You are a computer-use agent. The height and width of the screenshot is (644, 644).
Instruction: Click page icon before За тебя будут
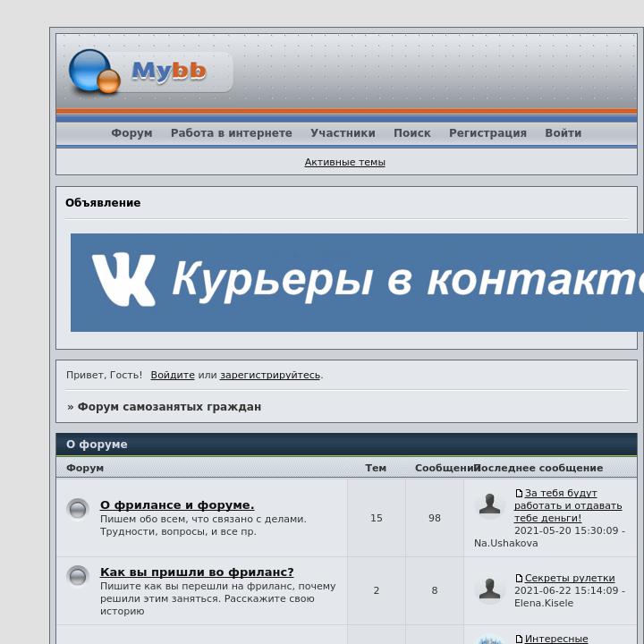coord(519,493)
